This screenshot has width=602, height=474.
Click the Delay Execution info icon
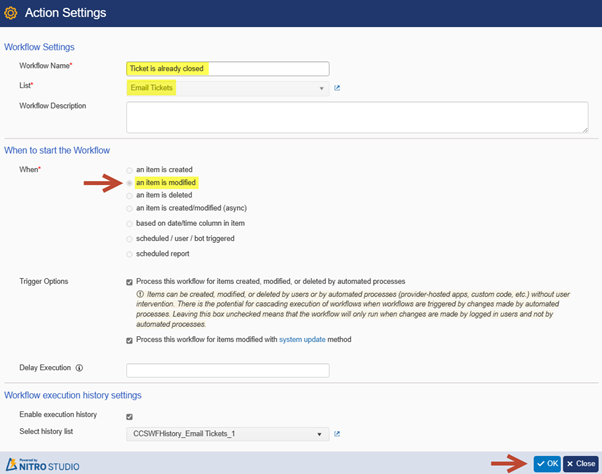(x=79, y=368)
